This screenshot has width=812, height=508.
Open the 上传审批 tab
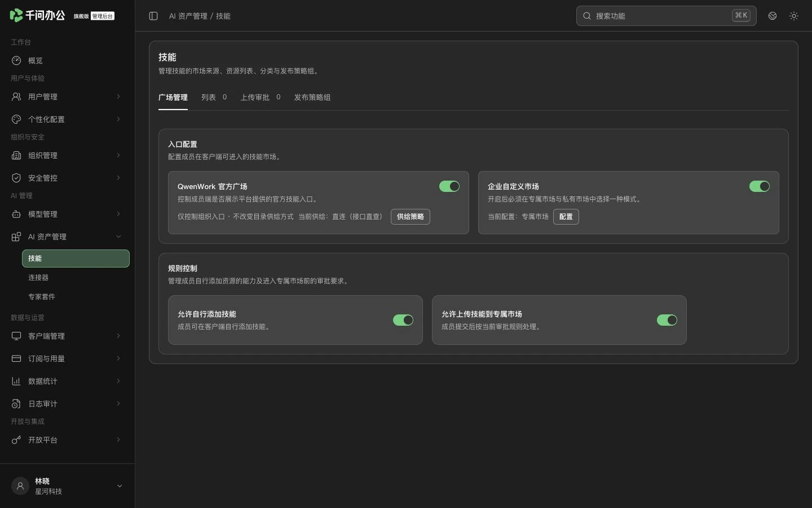pyautogui.click(x=261, y=97)
